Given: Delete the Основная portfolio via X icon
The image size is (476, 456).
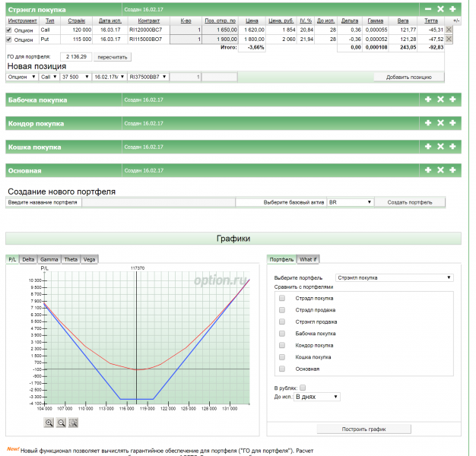Looking at the screenshot, I should coord(440,170).
